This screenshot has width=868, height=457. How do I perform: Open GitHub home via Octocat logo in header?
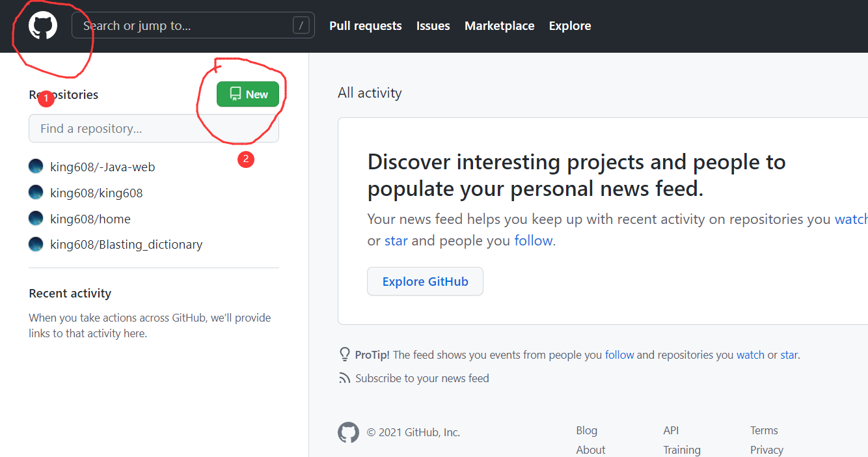pyautogui.click(x=43, y=26)
